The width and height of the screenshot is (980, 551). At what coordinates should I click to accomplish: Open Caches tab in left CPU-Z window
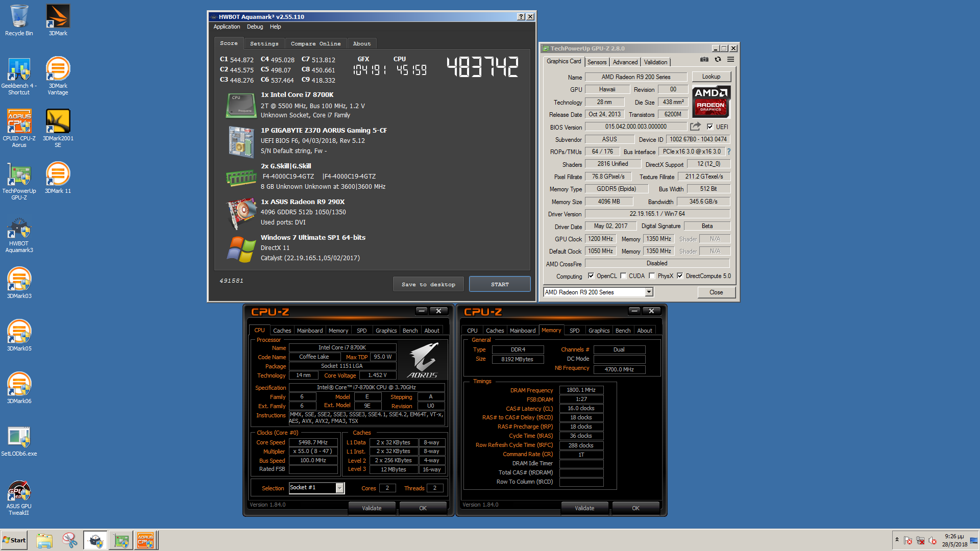click(282, 331)
